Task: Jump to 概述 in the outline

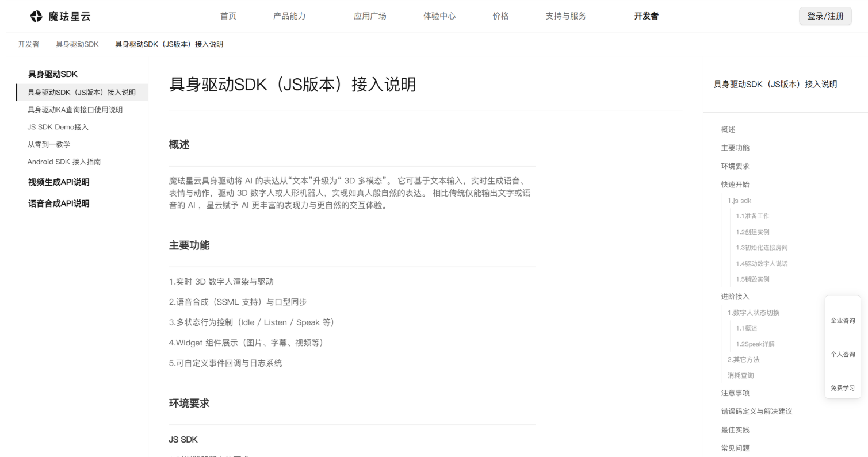Action: [728, 130]
